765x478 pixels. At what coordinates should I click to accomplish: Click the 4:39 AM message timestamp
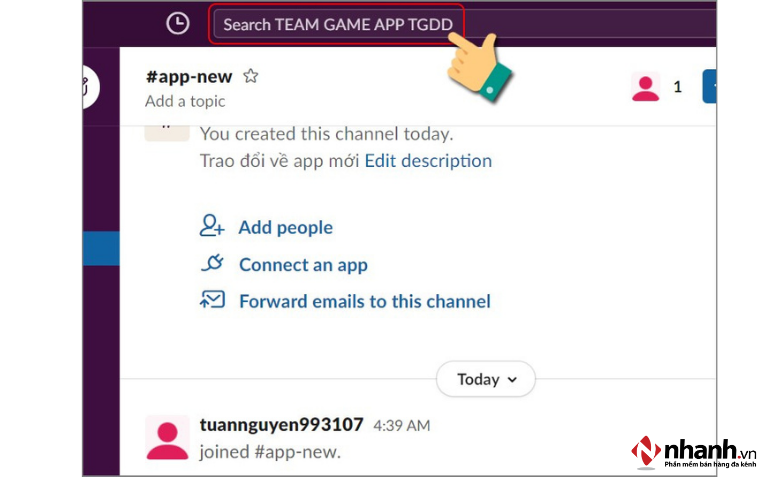pos(401,426)
